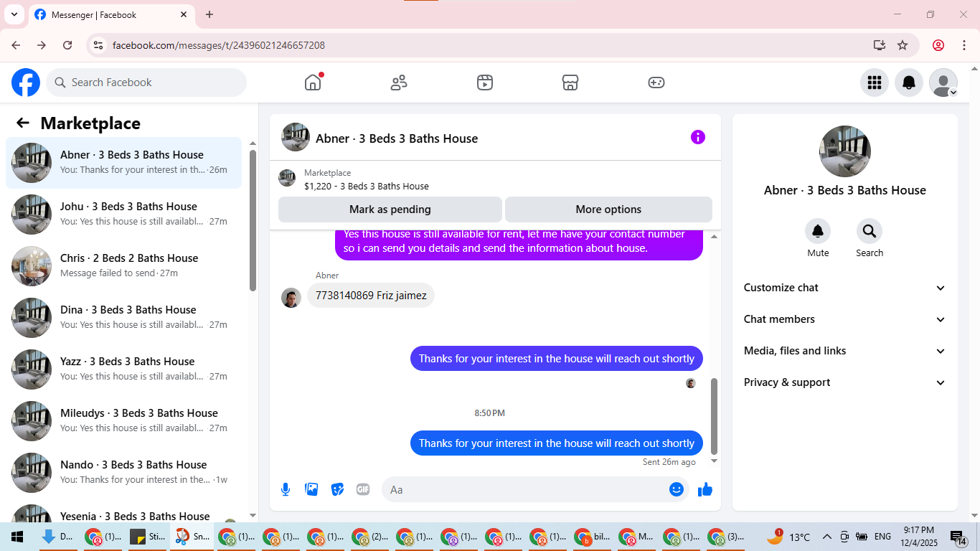980x551 pixels.
Task: Open the Notifications bell in the Facebook header
Action: [x=909, y=83]
